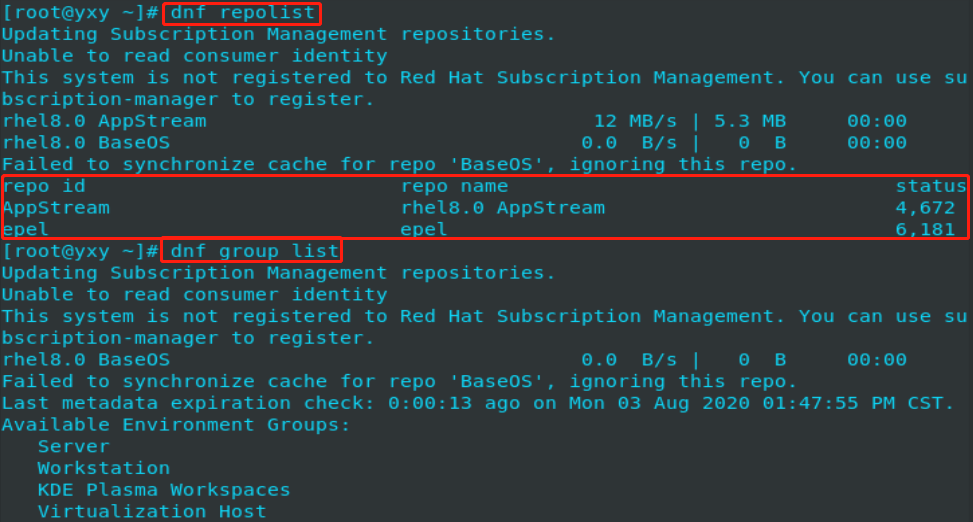This screenshot has height=522, width=973.
Task: Click the highlighted 'dnf group list' command
Action: pyautogui.click(x=254, y=251)
